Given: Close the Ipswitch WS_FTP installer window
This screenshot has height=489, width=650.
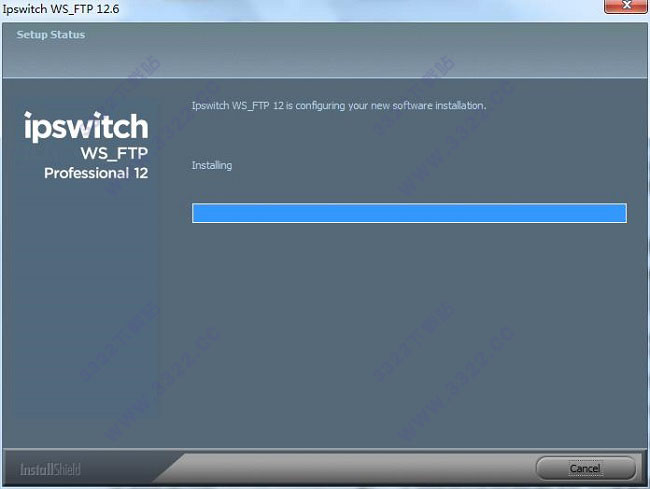Looking at the screenshot, I should click(x=626, y=6).
